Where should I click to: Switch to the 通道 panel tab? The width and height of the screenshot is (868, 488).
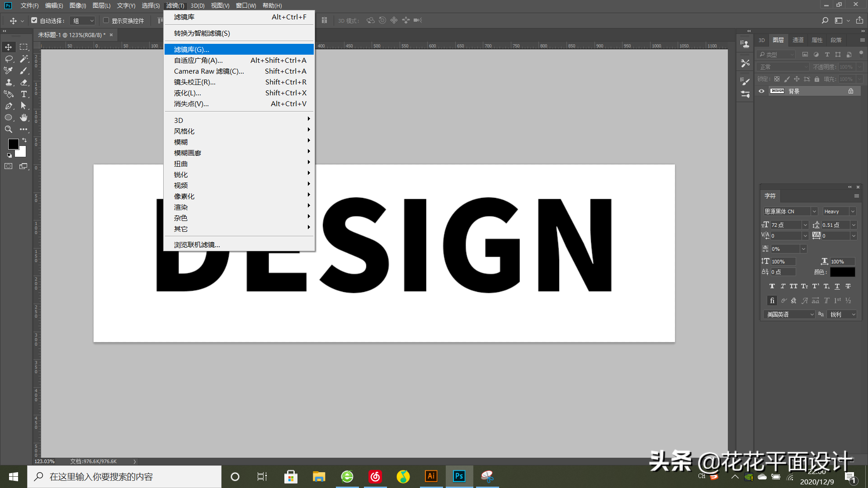(x=798, y=40)
